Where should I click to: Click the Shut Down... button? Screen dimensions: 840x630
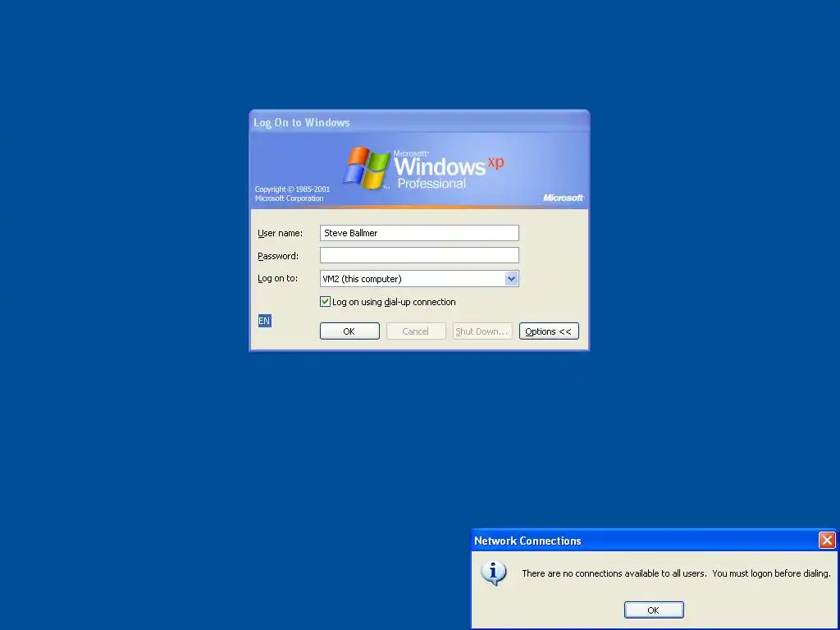pyautogui.click(x=482, y=331)
